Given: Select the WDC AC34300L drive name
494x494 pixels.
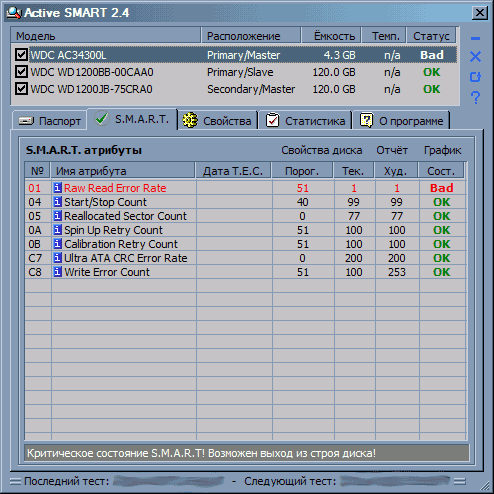Looking at the screenshot, I should coord(68,55).
